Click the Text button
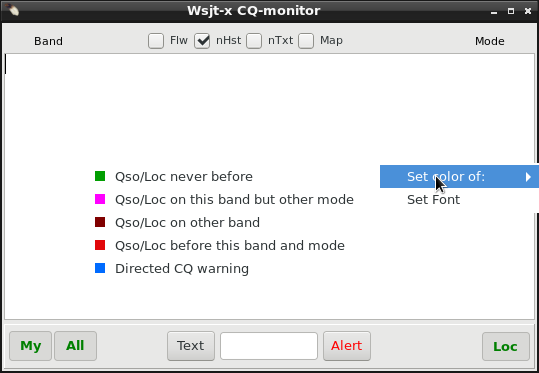This screenshot has height=373, width=539. pos(191,346)
